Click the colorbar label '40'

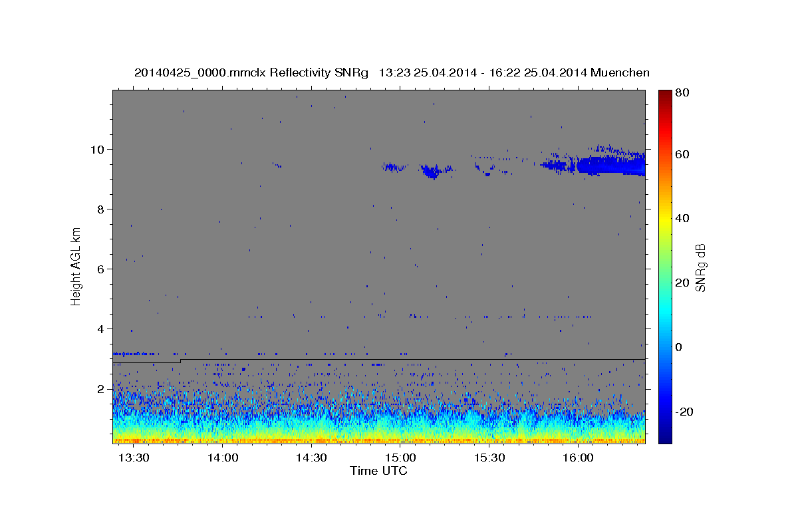pos(682,218)
